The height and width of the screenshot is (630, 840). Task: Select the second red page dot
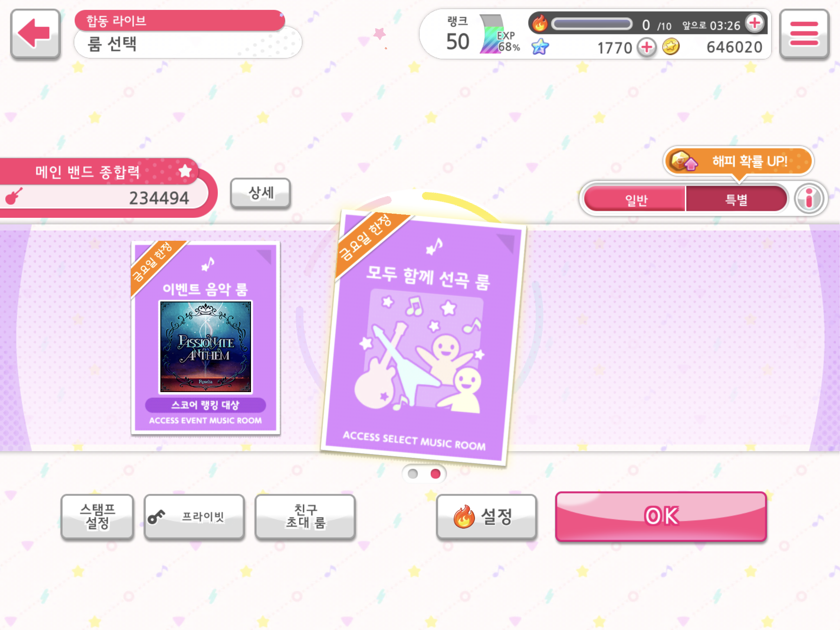[x=436, y=474]
